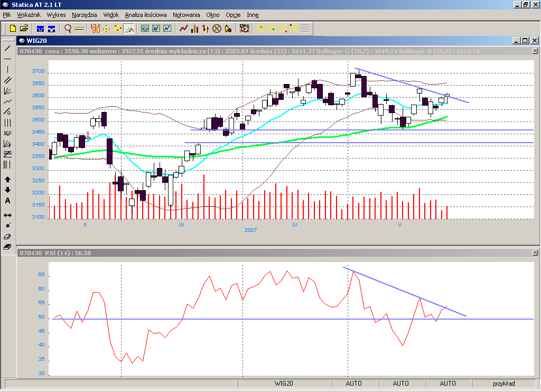Click the new document icon in toolbar

[x=13, y=29]
